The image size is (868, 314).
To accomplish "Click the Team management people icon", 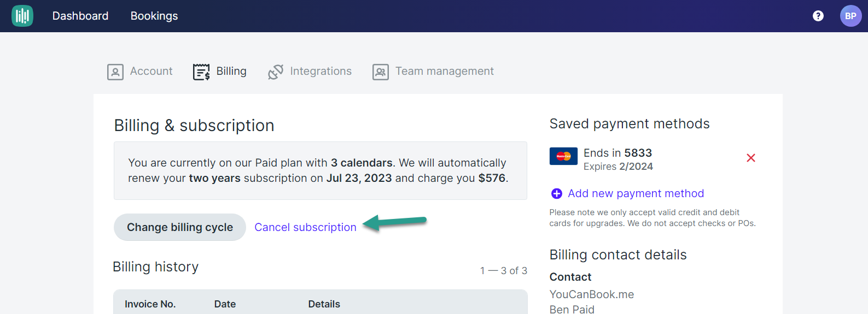I will [x=381, y=72].
